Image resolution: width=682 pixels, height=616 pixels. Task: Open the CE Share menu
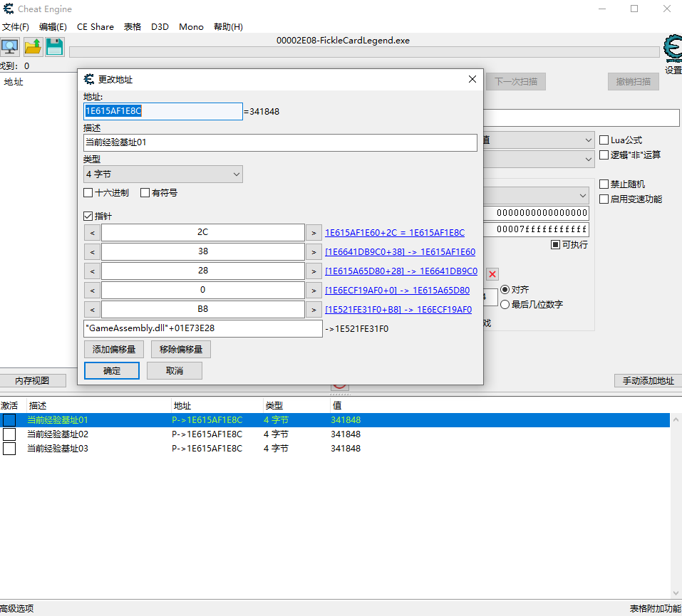(95, 27)
